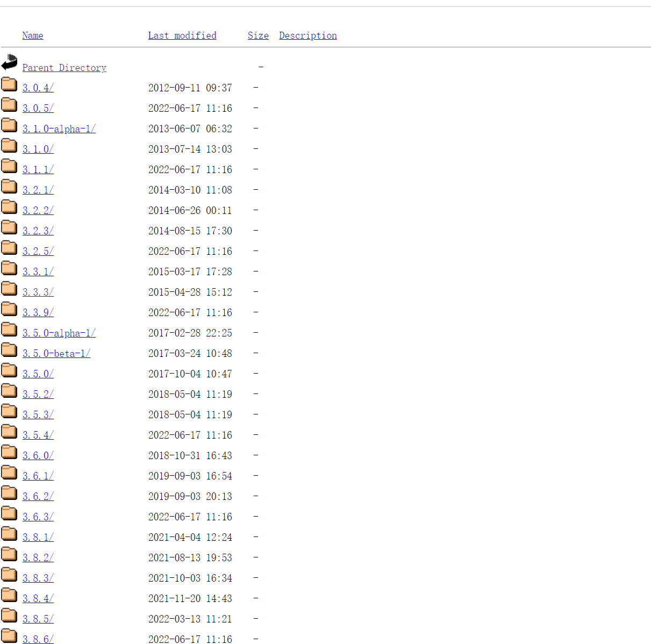The width and height of the screenshot is (651, 644).
Task: Open the 3.6.3/ directory link
Action: coord(38,517)
